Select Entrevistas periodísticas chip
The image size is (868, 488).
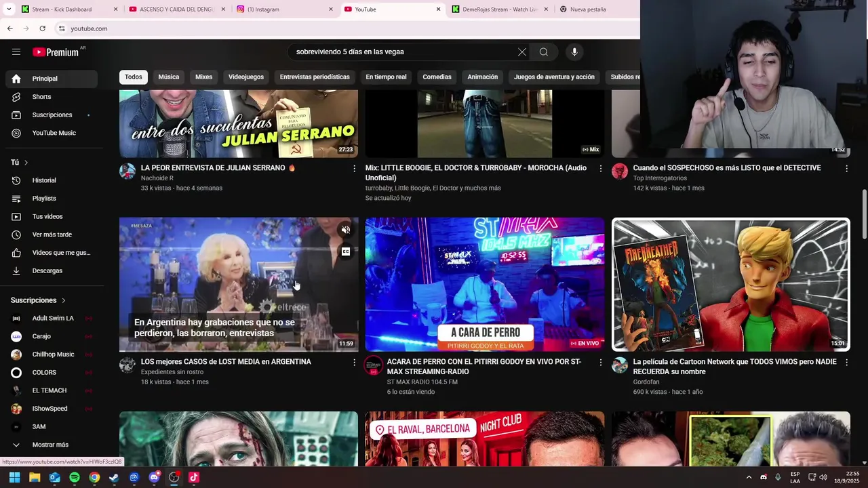click(x=315, y=77)
